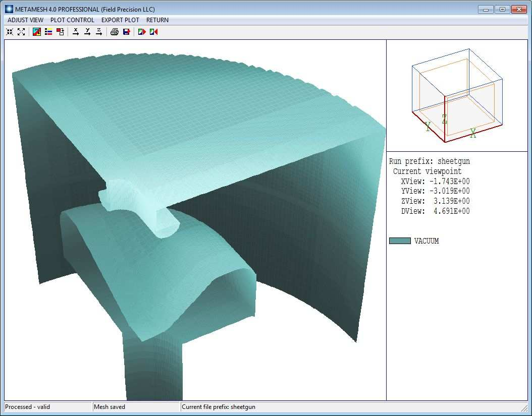Viewport: 532px width, 416px height.
Task: Click the toolbar icon with the right-pointing red arrow
Action: 142,32
